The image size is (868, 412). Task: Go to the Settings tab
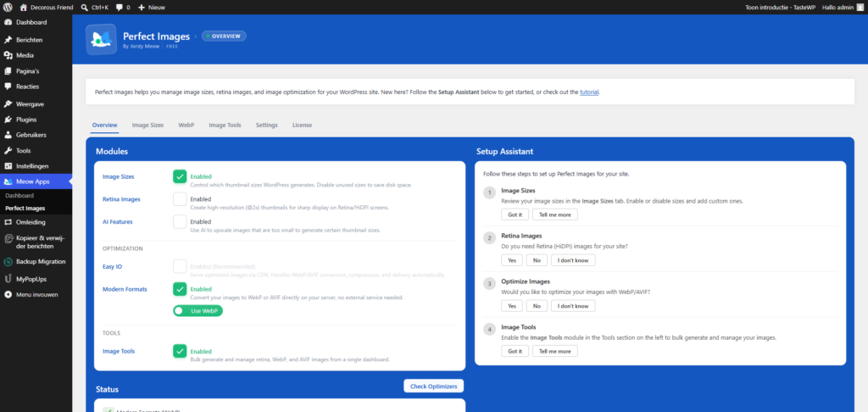tap(267, 125)
